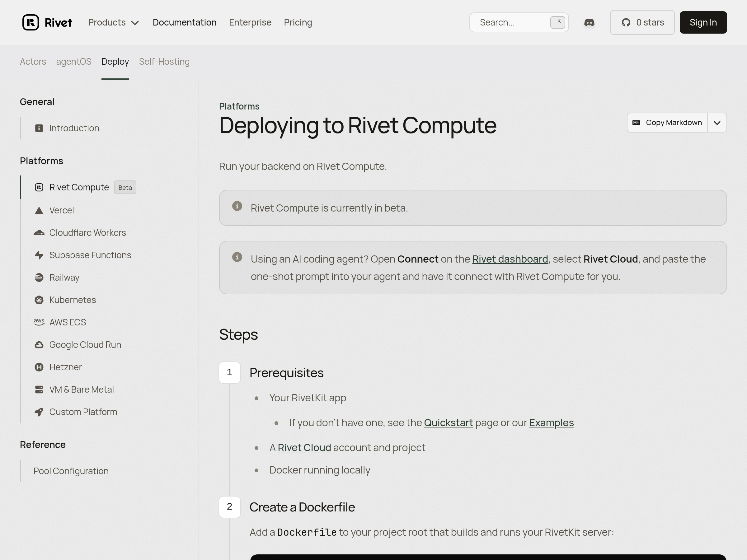
Task: Open the Vercel platform page
Action: (x=61, y=210)
